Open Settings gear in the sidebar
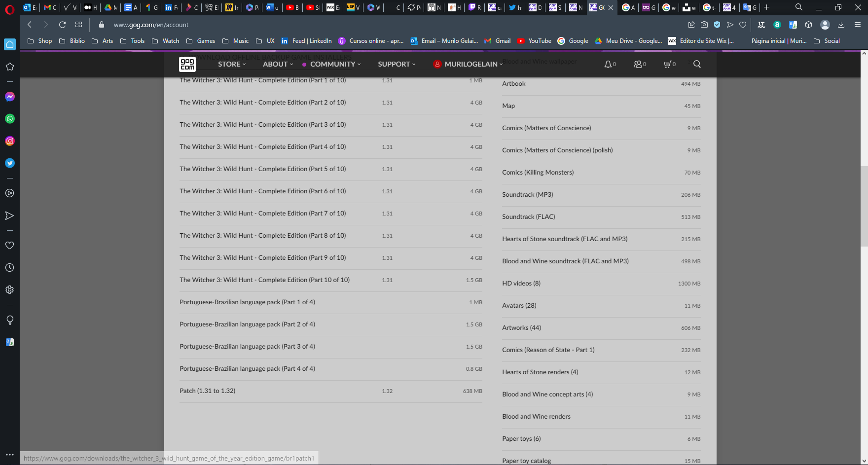868x465 pixels. pos(9,290)
